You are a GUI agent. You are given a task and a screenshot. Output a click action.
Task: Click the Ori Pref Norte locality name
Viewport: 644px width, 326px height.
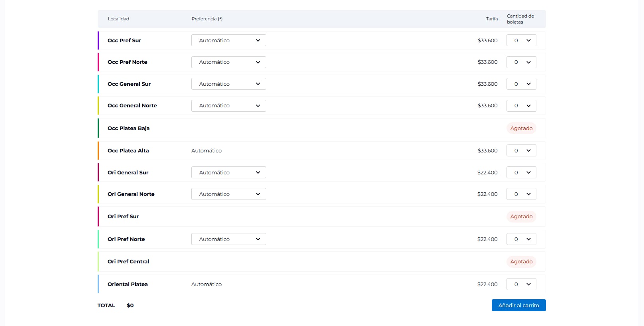click(126, 239)
